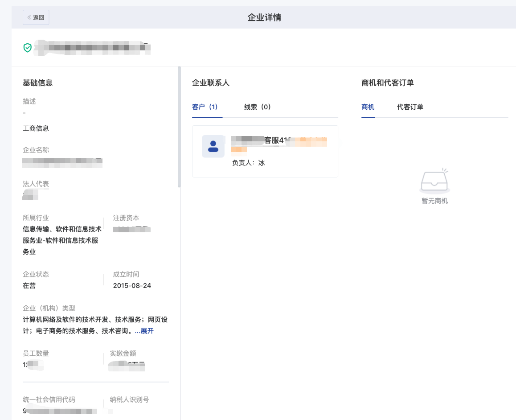This screenshot has height=420, width=516.
Task: Click the 负责人：冰 text
Action: pyautogui.click(x=249, y=163)
